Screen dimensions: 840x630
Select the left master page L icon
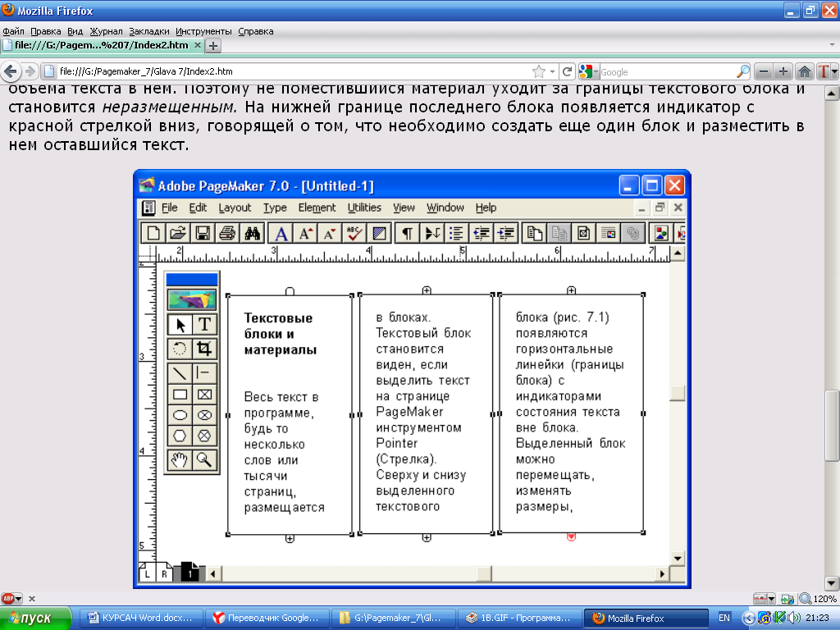(147, 573)
